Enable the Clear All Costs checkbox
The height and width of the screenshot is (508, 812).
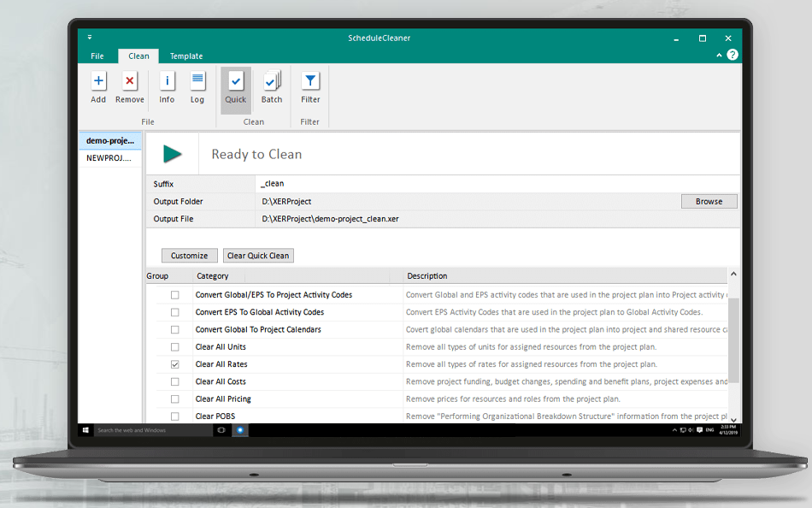[175, 381]
